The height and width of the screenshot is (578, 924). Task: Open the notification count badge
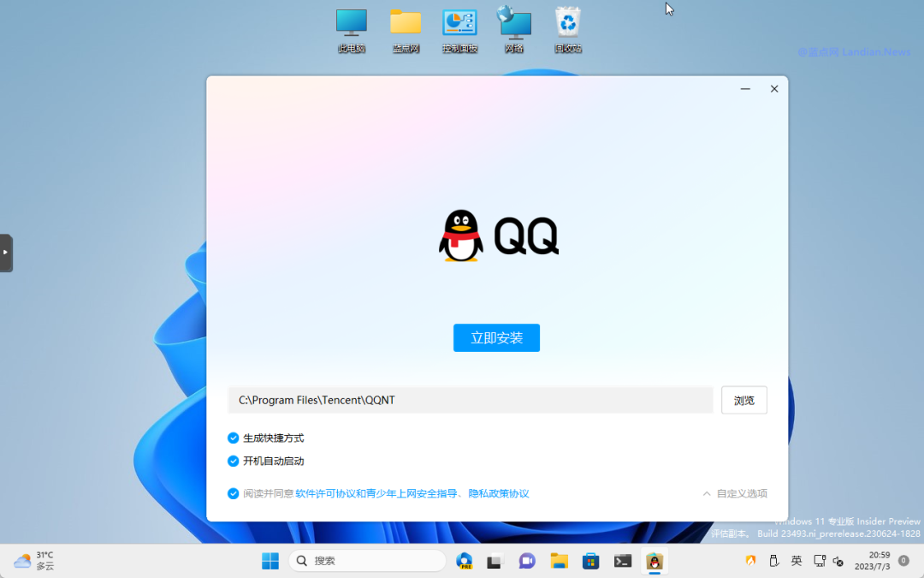[903, 560]
